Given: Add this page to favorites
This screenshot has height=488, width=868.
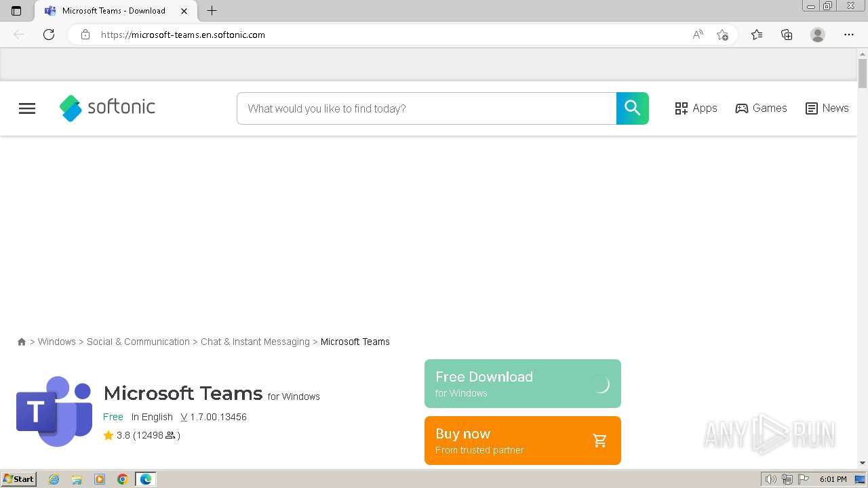Looking at the screenshot, I should pyautogui.click(x=722, y=35).
